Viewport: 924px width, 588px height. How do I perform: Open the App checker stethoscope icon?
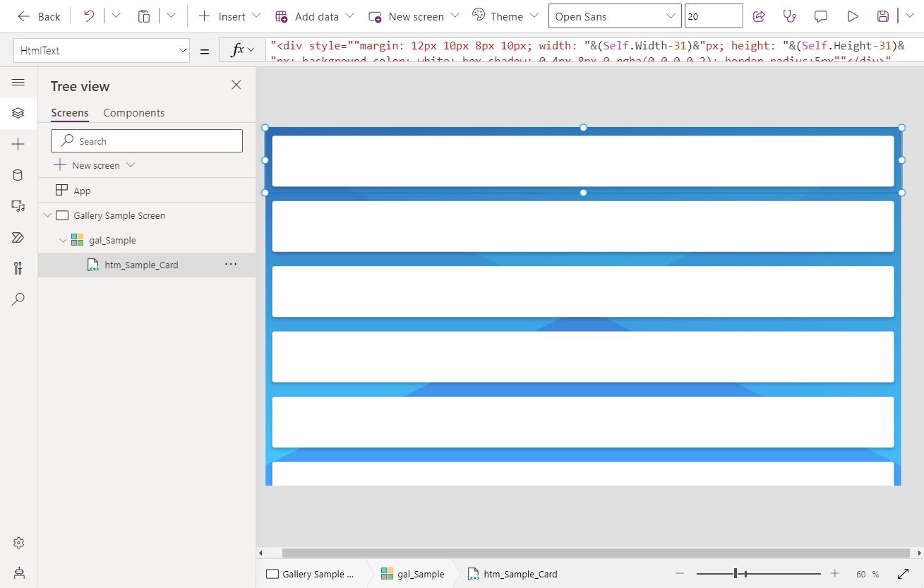pos(790,16)
